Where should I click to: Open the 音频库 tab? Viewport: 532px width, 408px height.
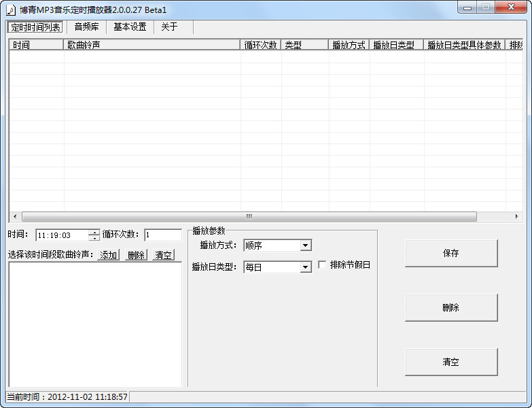(86, 27)
